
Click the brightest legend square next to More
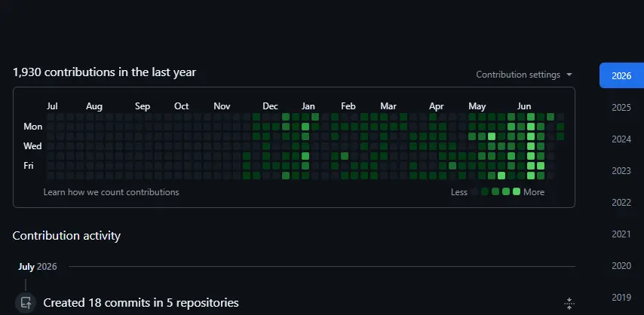517,192
